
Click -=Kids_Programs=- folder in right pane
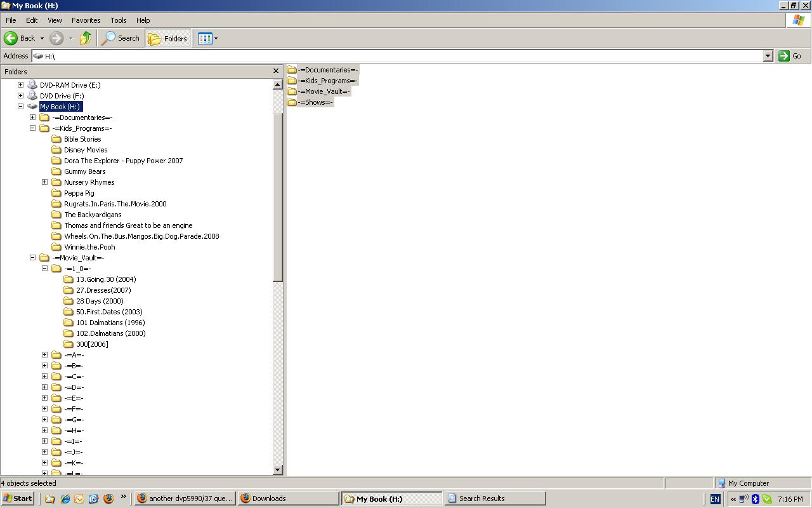click(323, 81)
